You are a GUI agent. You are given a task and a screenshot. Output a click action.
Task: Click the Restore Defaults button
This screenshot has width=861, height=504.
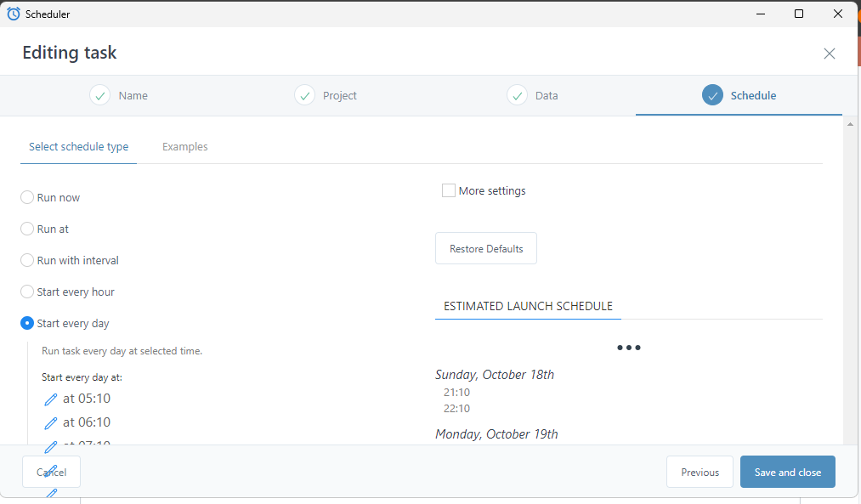click(x=486, y=249)
